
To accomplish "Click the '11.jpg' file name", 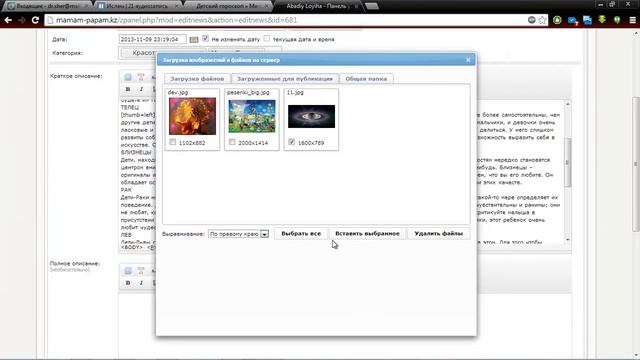I will (295, 93).
